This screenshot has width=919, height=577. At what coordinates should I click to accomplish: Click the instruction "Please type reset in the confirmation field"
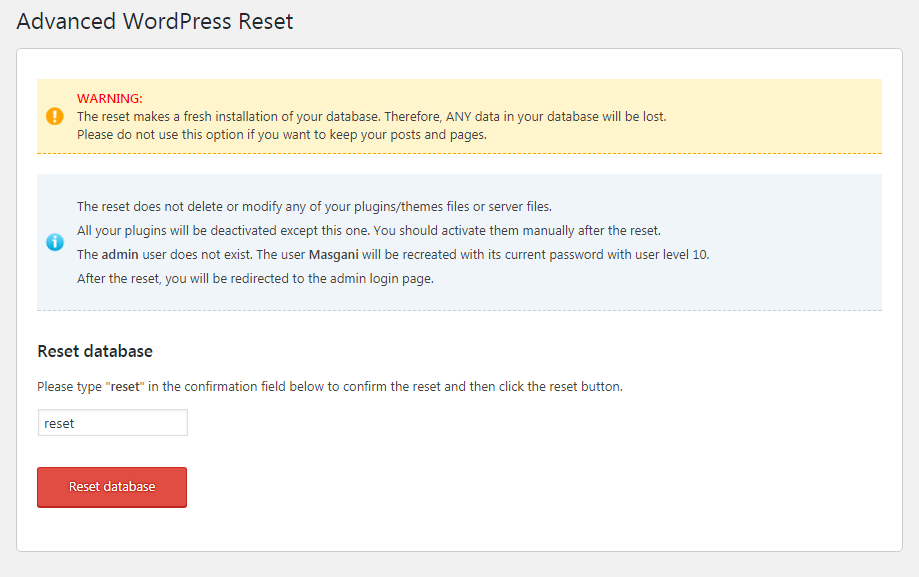click(x=330, y=387)
